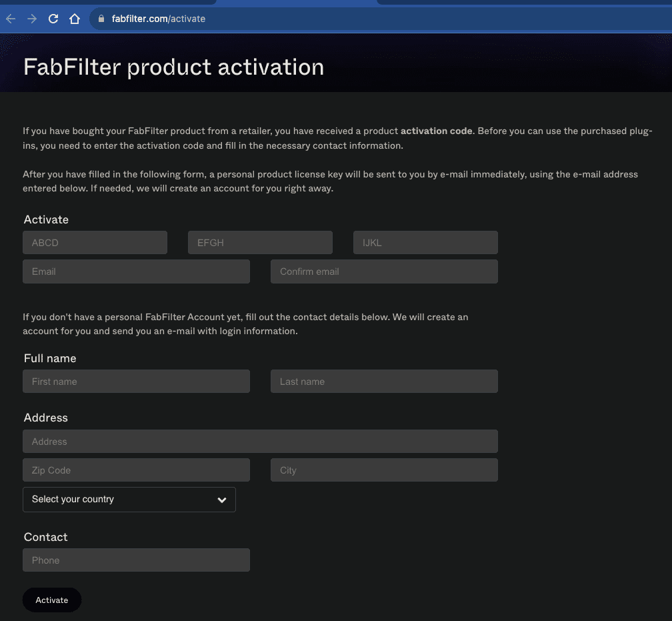Viewport: 672px width, 621px height.
Task: Click the ABCD activation code field
Action: [95, 242]
